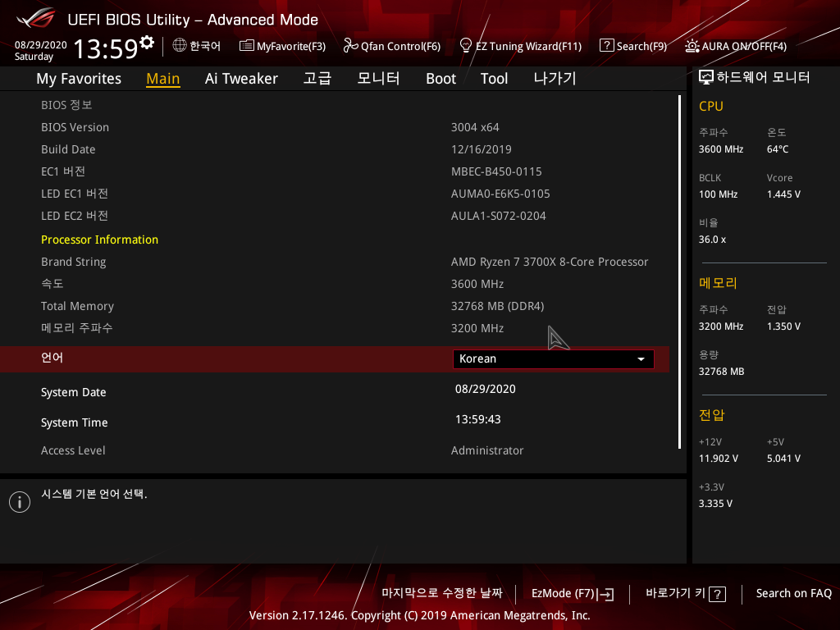Click the Processor Information heading

click(99, 240)
